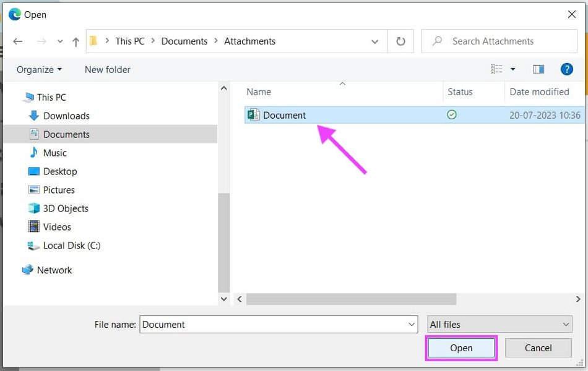Click the Videos filmstrip icon
This screenshot has width=588, height=371.
point(34,226)
